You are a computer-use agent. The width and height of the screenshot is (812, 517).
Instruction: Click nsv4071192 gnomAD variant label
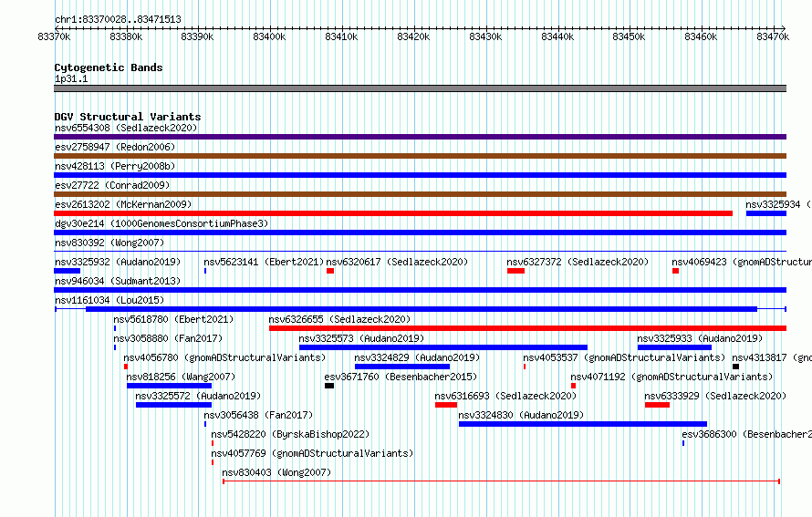pyautogui.click(x=671, y=377)
